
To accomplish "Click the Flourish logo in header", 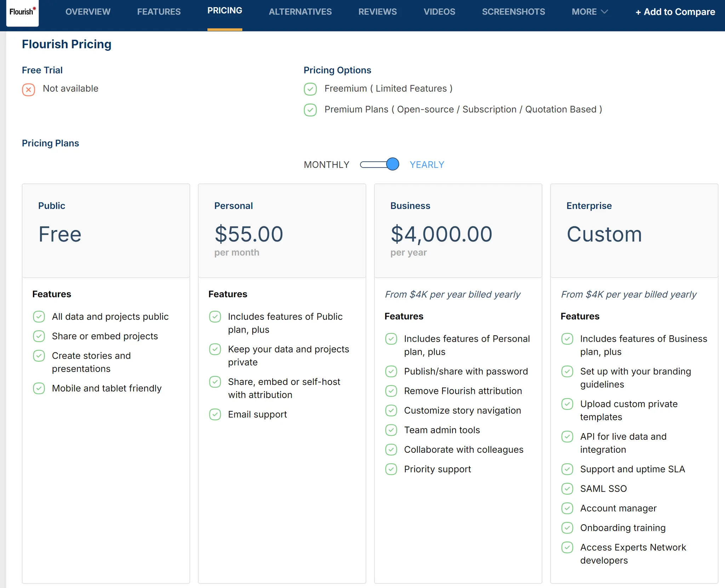I will [22, 12].
